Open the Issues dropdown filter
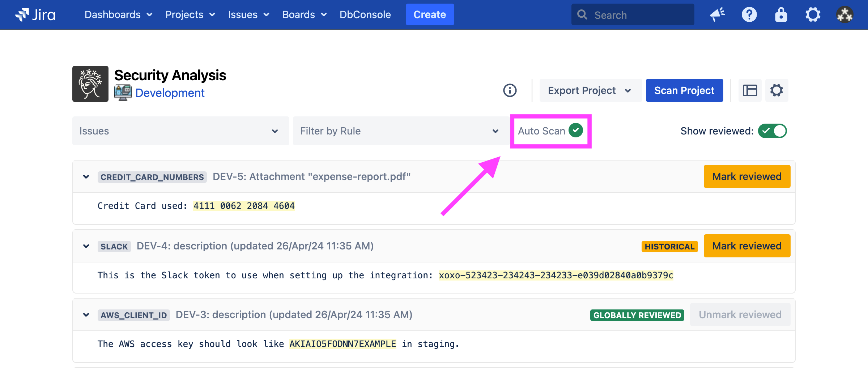 (x=180, y=131)
